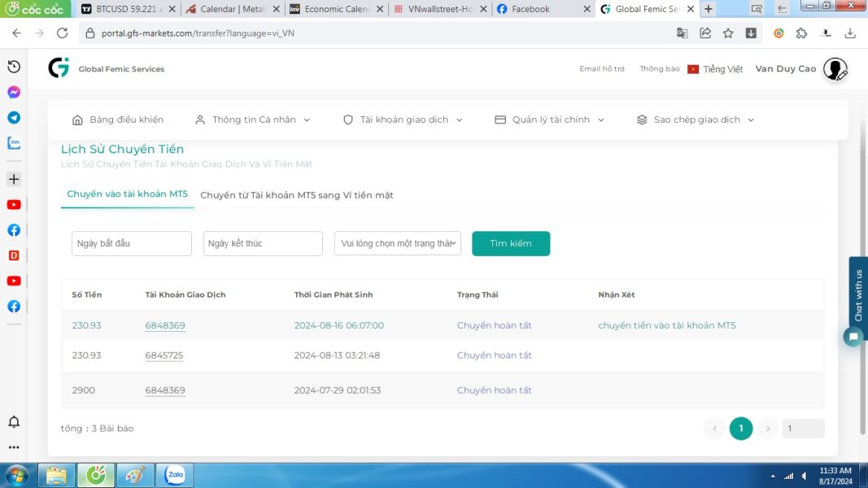Expand Quản lý tài chính menu

pos(549,120)
